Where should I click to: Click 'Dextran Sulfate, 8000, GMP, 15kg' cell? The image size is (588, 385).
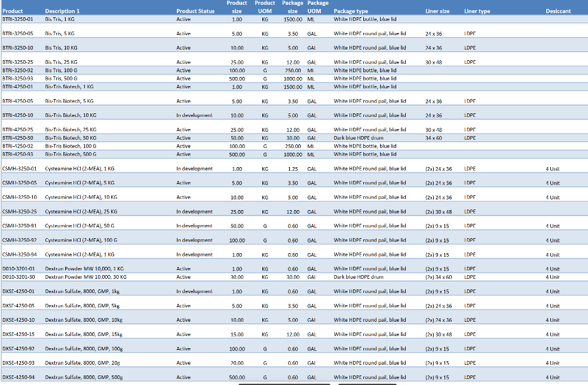[82, 334]
